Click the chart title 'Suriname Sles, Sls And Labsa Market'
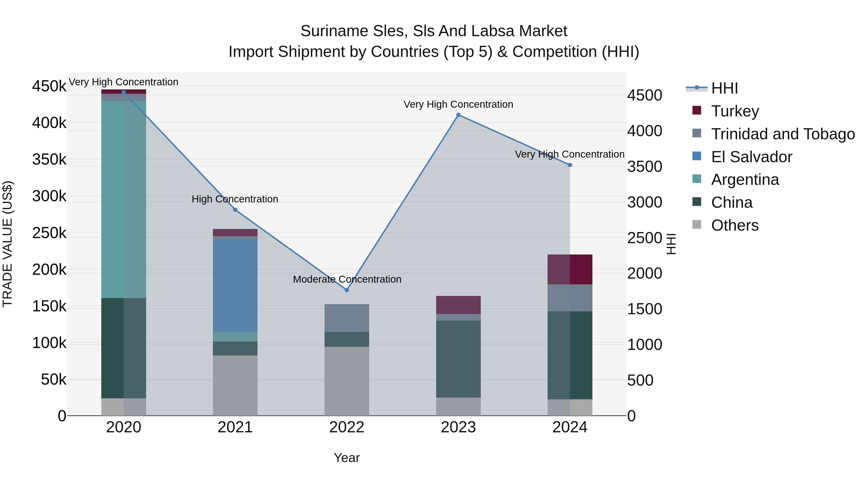 click(x=434, y=31)
